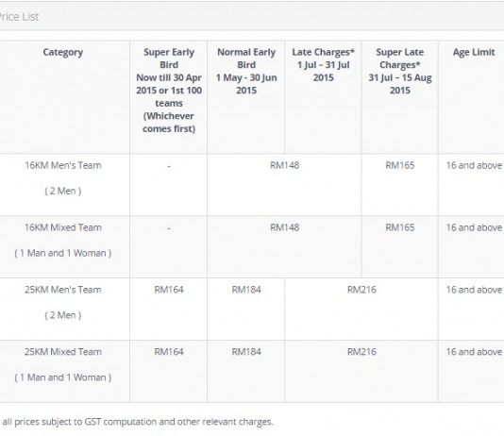The width and height of the screenshot is (504, 436).
Task: Click the 25KM Men's Team category cell
Action: 63,310
